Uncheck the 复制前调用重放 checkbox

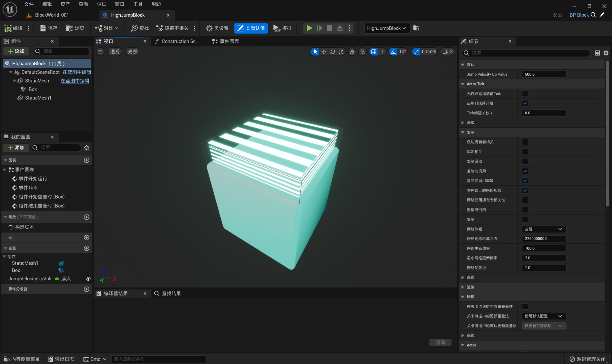coord(525,181)
